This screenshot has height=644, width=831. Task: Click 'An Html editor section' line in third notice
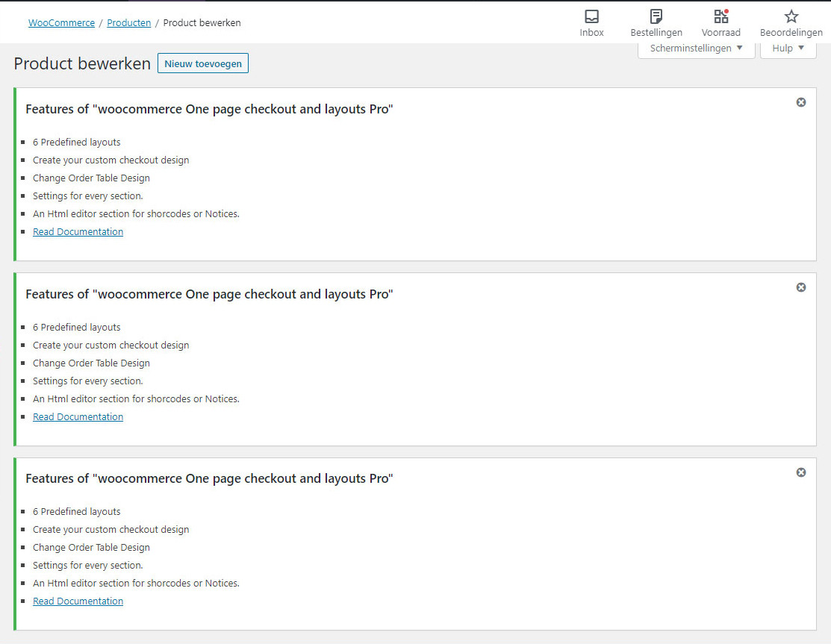click(136, 583)
